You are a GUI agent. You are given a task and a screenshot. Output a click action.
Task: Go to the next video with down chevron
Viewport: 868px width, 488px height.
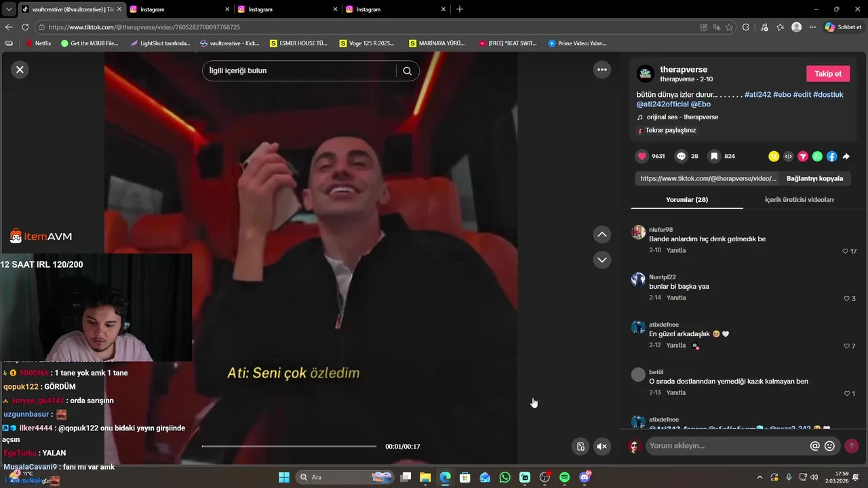coord(601,260)
